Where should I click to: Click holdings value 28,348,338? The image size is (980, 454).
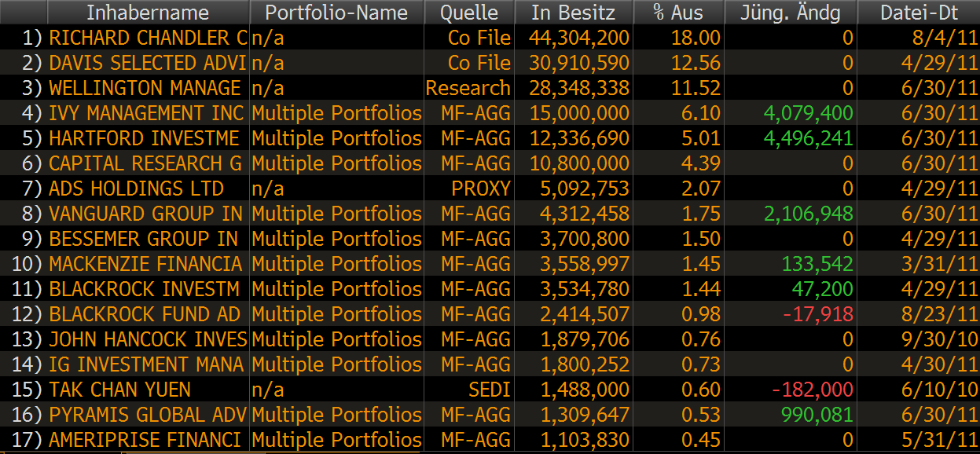click(x=579, y=88)
